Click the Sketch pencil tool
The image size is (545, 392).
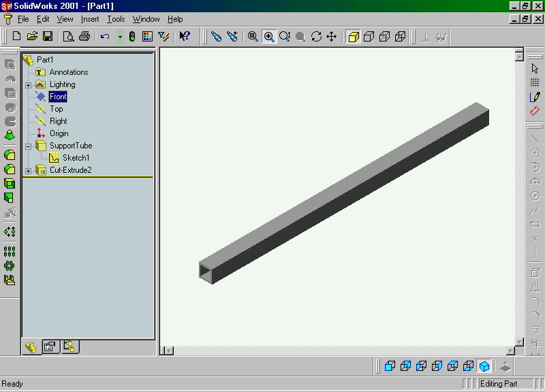click(535, 97)
